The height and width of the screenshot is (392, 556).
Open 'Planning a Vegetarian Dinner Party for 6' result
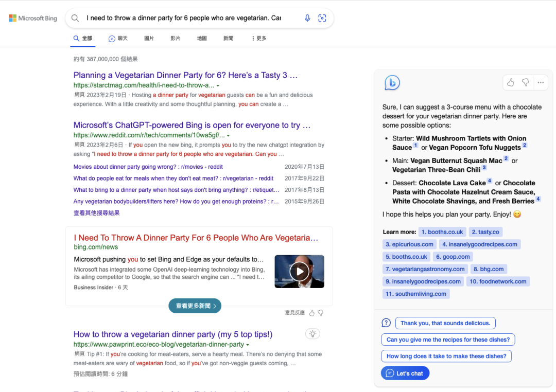pyautogui.click(x=185, y=75)
